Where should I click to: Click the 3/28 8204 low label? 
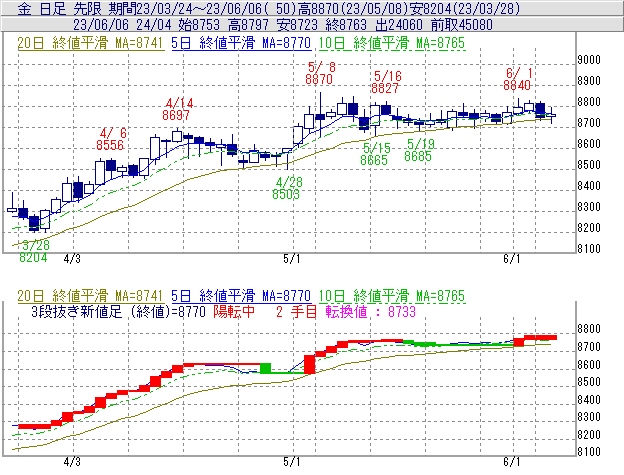pyautogui.click(x=34, y=251)
